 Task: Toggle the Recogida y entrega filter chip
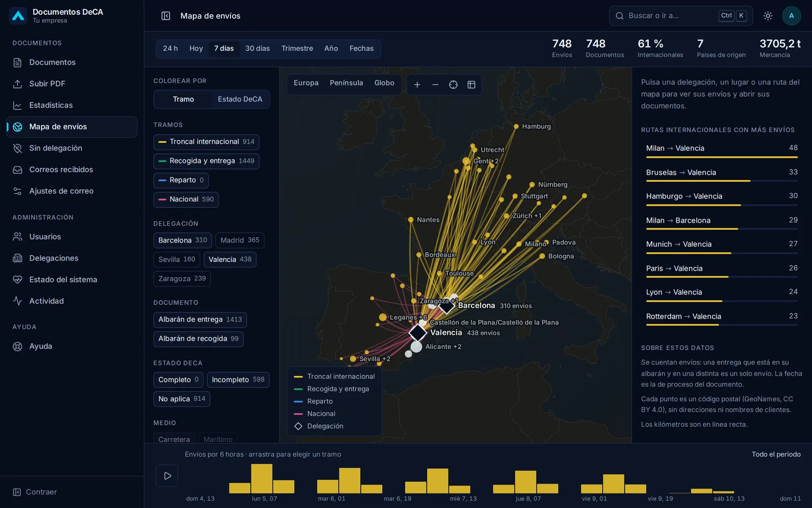click(x=206, y=161)
